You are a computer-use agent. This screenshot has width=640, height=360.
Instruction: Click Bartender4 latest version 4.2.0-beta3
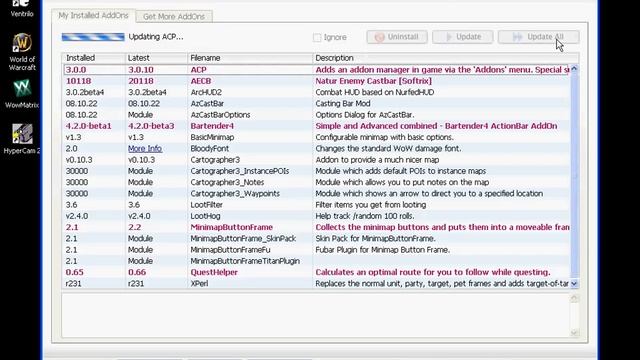[151, 126]
